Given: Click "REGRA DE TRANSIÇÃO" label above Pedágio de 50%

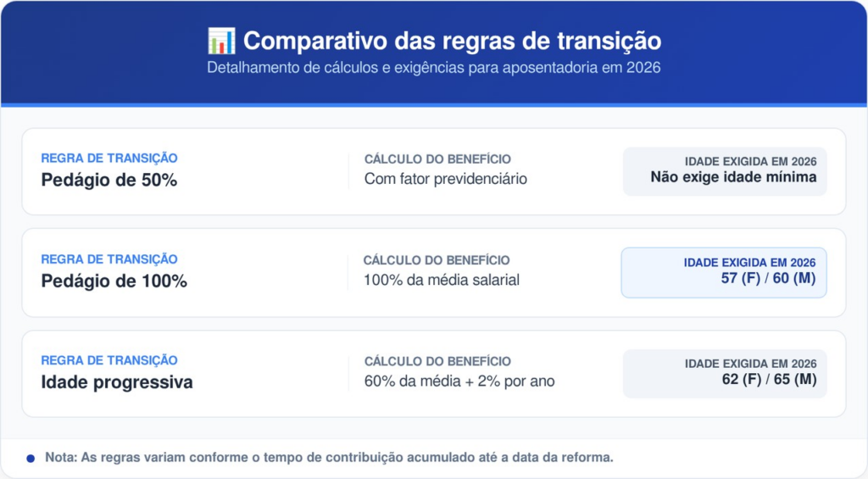Looking at the screenshot, I should tap(109, 159).
